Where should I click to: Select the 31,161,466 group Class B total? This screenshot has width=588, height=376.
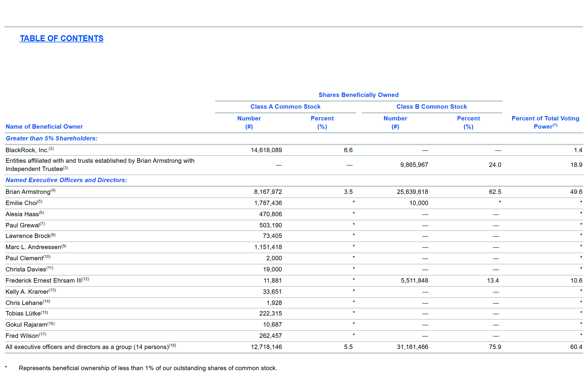pyautogui.click(x=412, y=347)
